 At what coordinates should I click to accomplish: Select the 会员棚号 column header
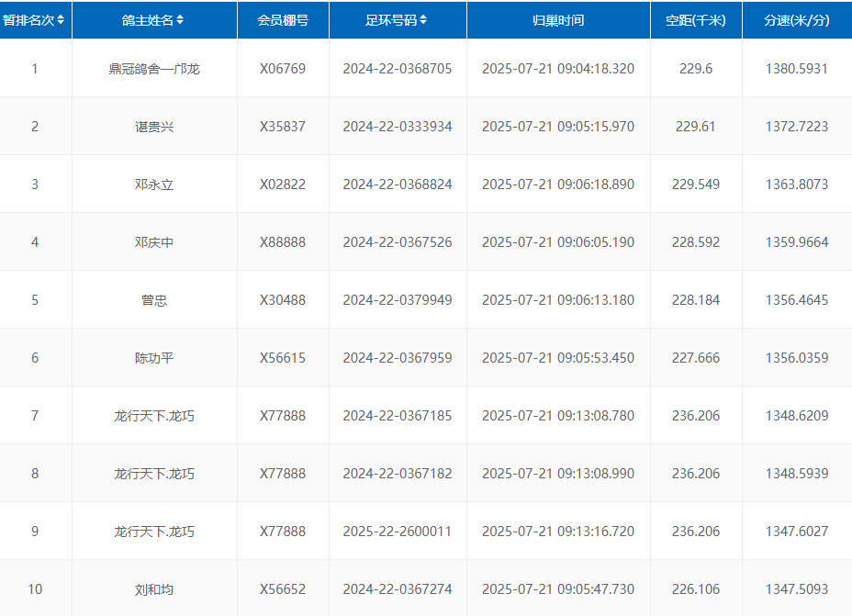[283, 20]
